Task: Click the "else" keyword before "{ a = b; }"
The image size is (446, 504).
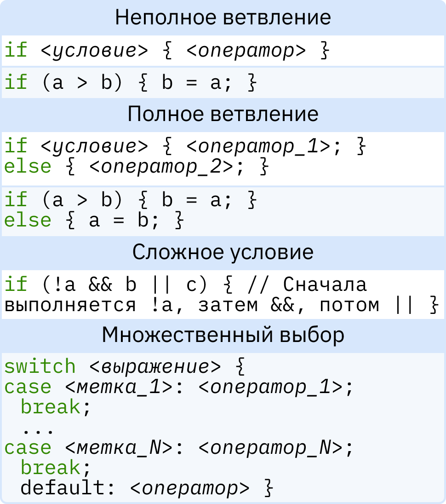Action: pos(28,220)
